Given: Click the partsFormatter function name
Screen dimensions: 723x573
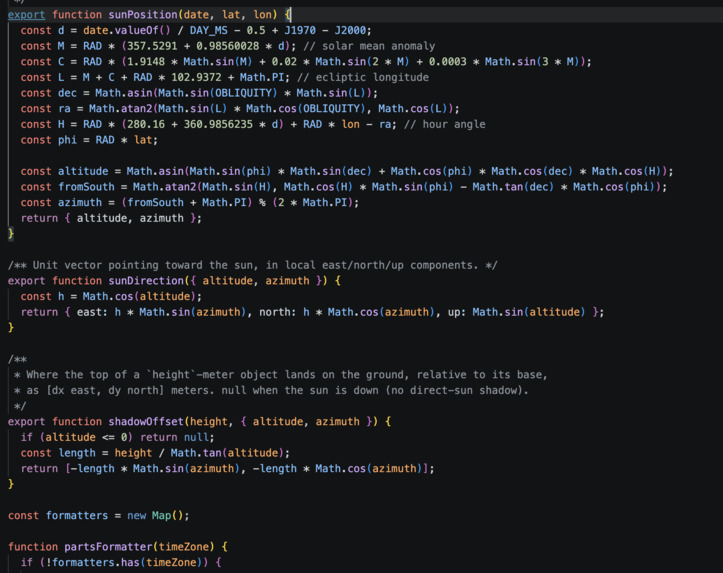Looking at the screenshot, I should [108, 548].
